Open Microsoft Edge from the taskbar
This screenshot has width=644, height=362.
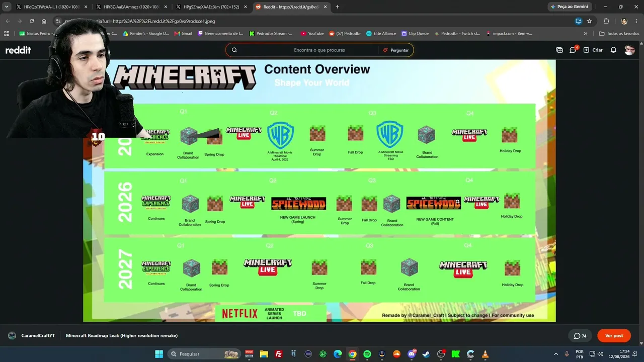tap(338, 354)
